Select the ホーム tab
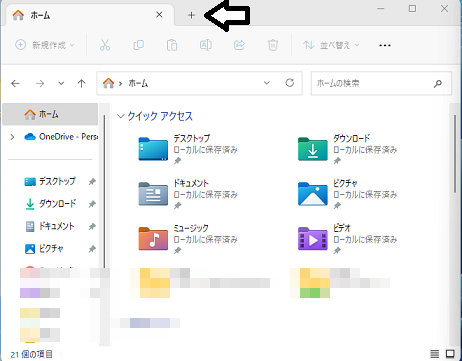The width and height of the screenshot is (462, 361). (x=89, y=15)
